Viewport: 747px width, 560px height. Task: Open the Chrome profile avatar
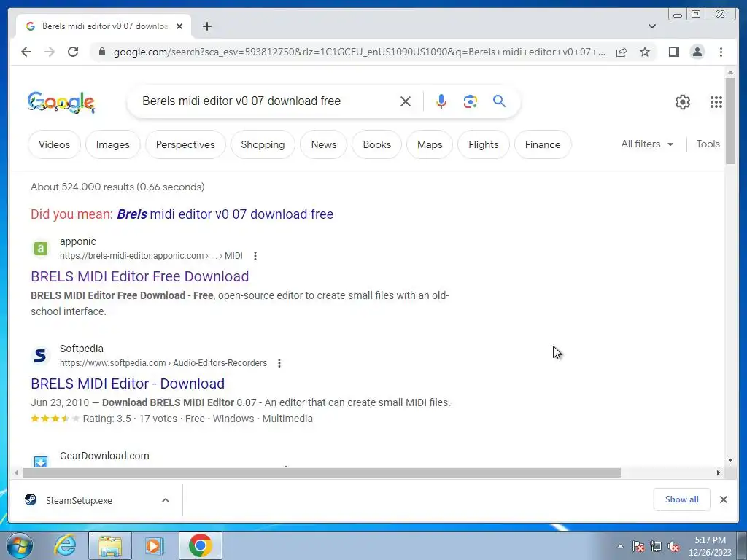coord(697,52)
